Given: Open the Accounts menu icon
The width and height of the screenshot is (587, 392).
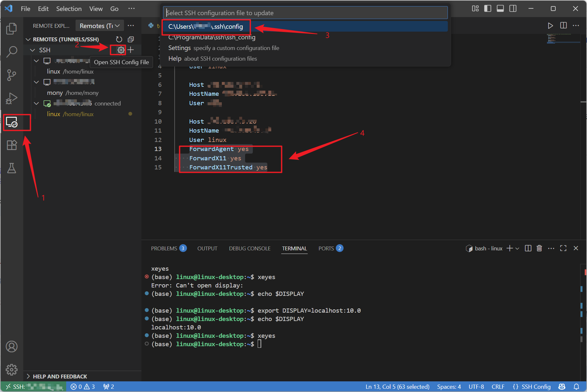Looking at the screenshot, I should (x=12, y=347).
